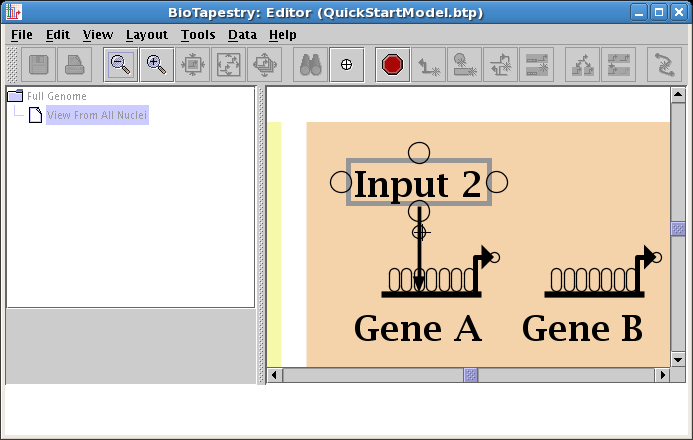The height and width of the screenshot is (440, 693).
Task: Click the Input 2 node label
Action: tap(418, 183)
